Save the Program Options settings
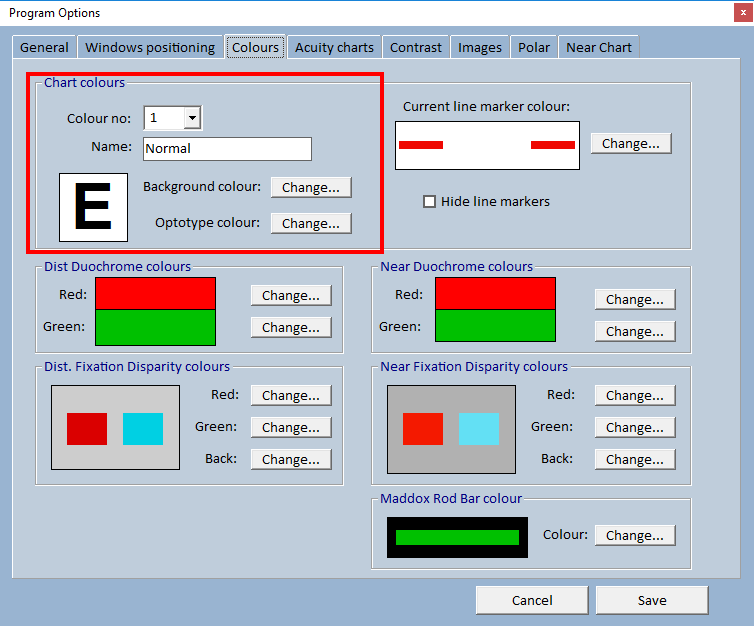 point(652,600)
